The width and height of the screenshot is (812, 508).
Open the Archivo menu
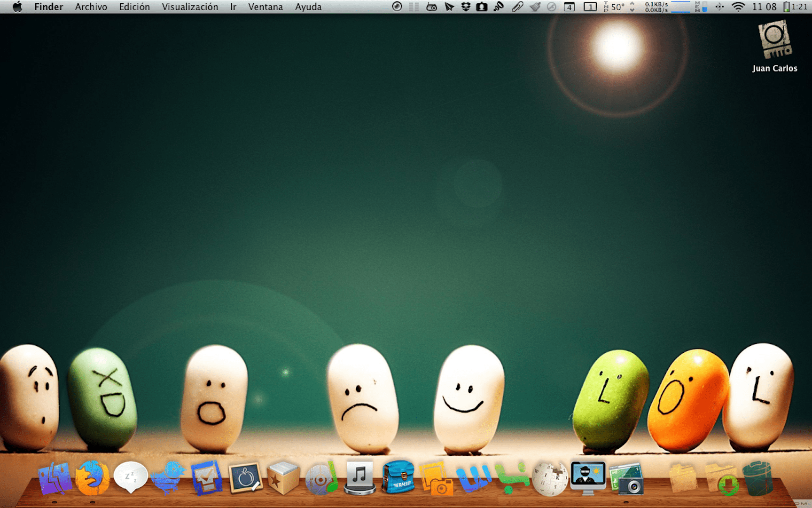[x=91, y=7]
